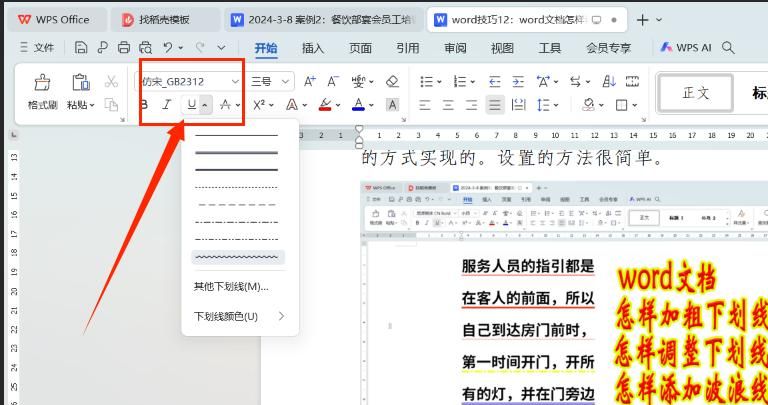Click the Undo arrow icon
The width and height of the screenshot is (768, 405).
coord(168,48)
